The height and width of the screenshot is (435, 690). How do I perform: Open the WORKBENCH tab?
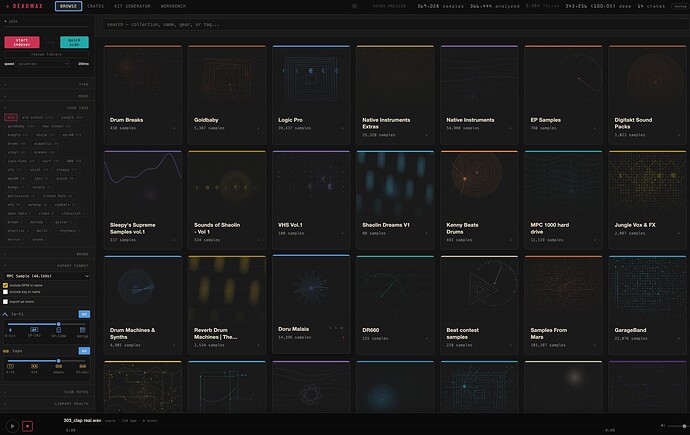click(x=173, y=6)
